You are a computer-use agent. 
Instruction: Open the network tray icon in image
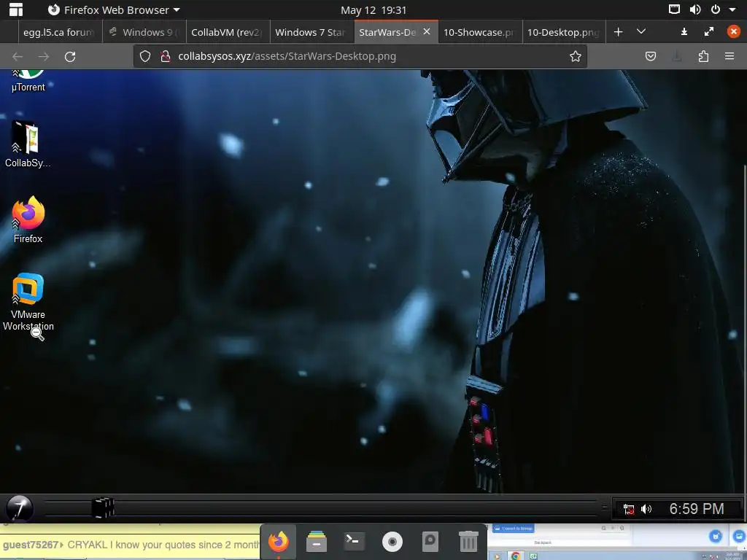[629, 509]
